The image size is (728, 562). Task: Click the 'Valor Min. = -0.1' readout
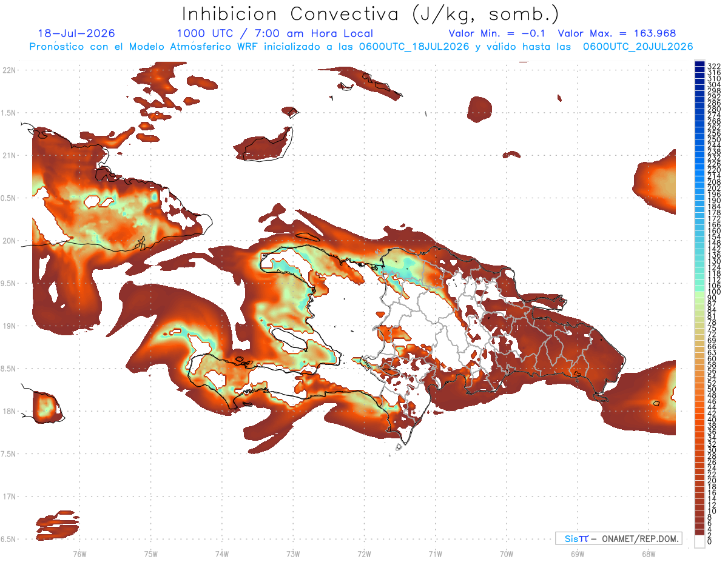click(497, 33)
